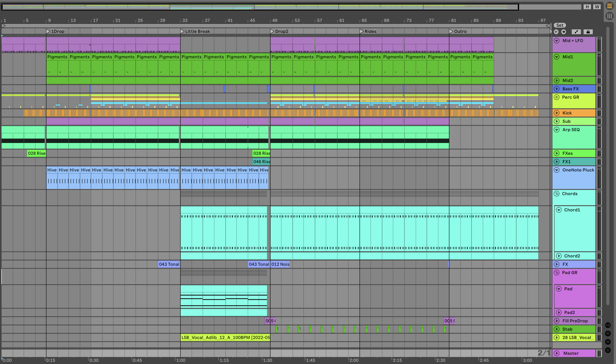Click Optimize Arrangement Width (W) button
The width and height of the screenshot is (616, 364).
coord(597,7)
